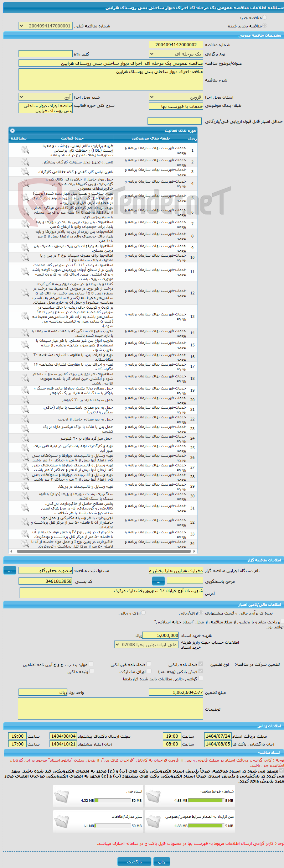Toggle the فیش بانکی (وجه نقد) checkbox
The image size is (284, 868).
tap(201, 671)
